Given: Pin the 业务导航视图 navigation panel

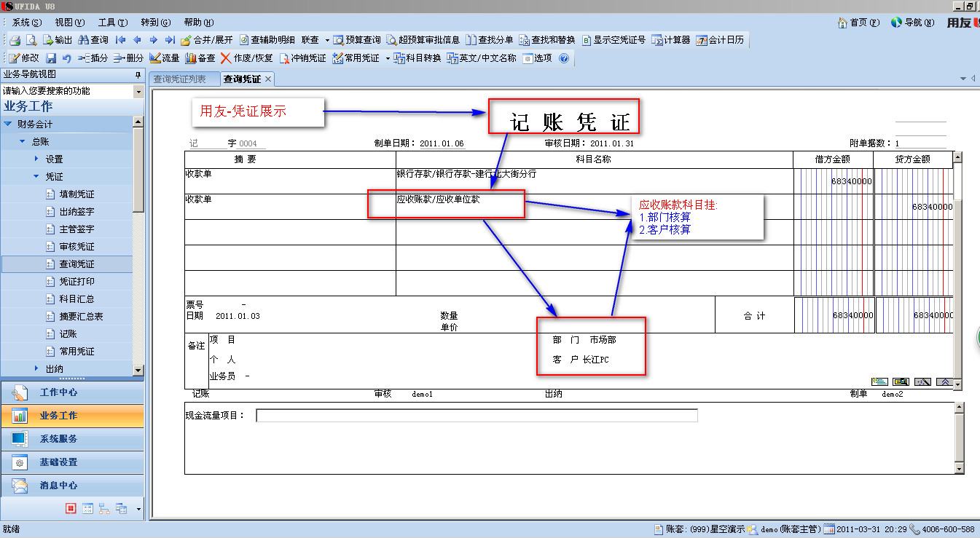Looking at the screenshot, I should click(138, 74).
